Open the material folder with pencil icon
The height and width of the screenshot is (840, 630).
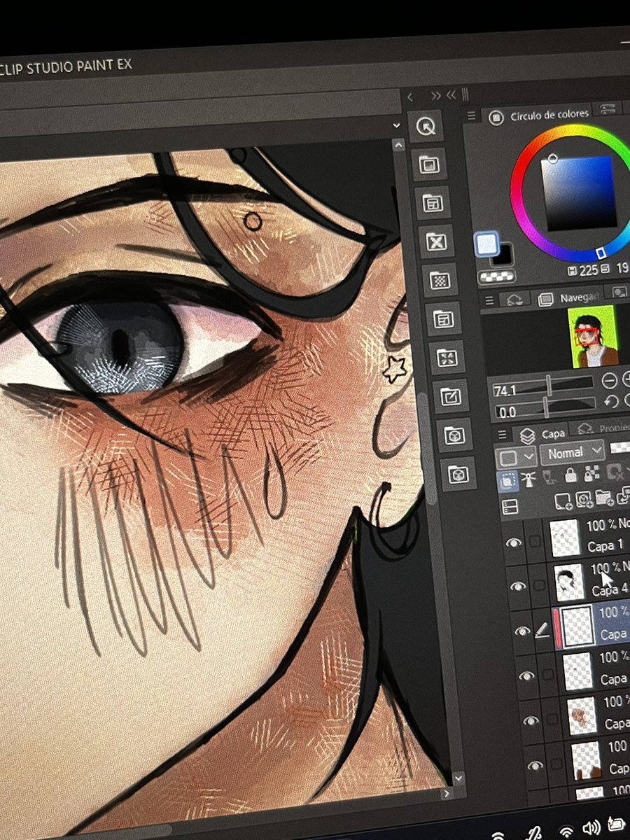450,397
